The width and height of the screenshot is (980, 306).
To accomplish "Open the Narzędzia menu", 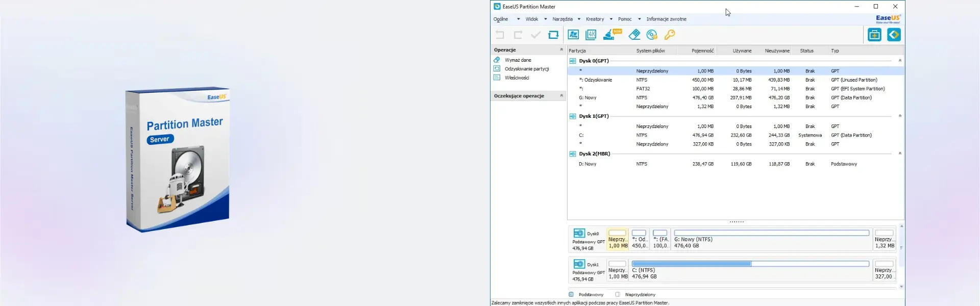I will (x=562, y=19).
